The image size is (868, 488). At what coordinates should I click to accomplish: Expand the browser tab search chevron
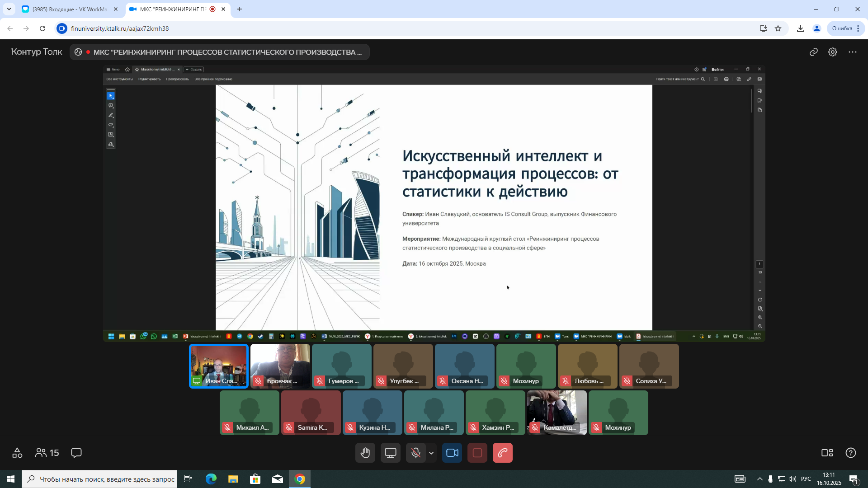[9, 9]
